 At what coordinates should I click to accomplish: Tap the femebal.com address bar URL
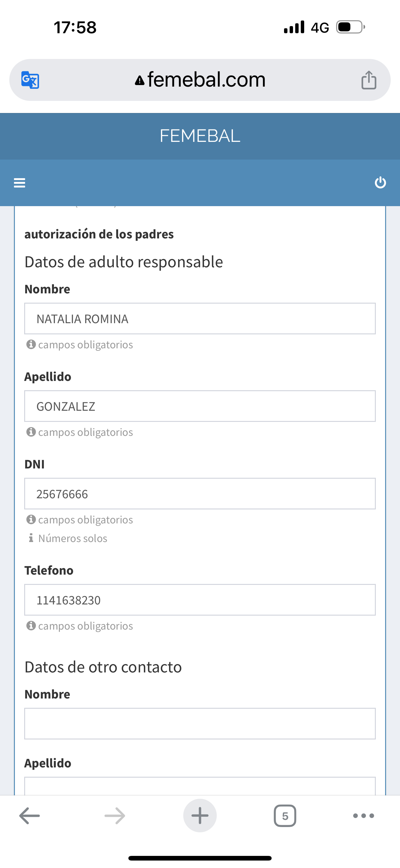[x=207, y=80]
